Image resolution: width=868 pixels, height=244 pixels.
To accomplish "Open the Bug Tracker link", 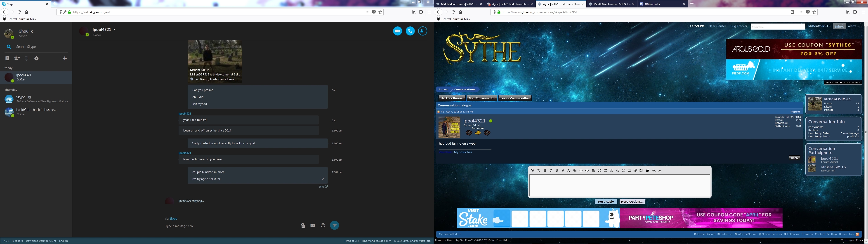I will pyautogui.click(x=739, y=26).
